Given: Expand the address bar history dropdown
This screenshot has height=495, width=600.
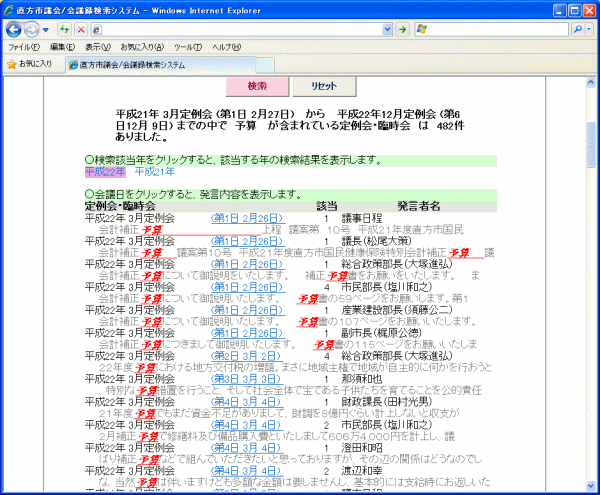Looking at the screenshot, I should coord(387,29).
